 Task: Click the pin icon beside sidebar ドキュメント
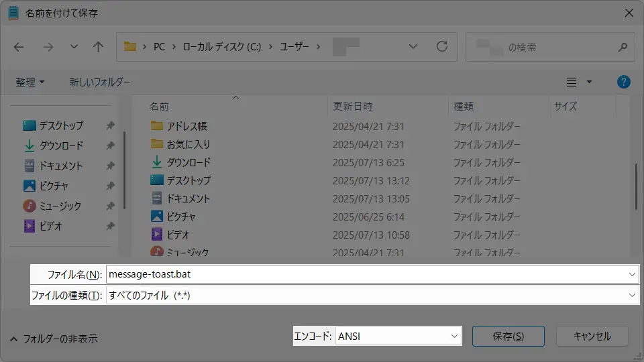tap(110, 166)
